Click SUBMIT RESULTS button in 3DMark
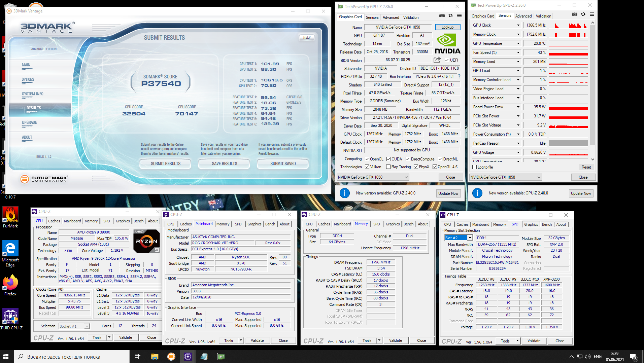 click(x=166, y=164)
